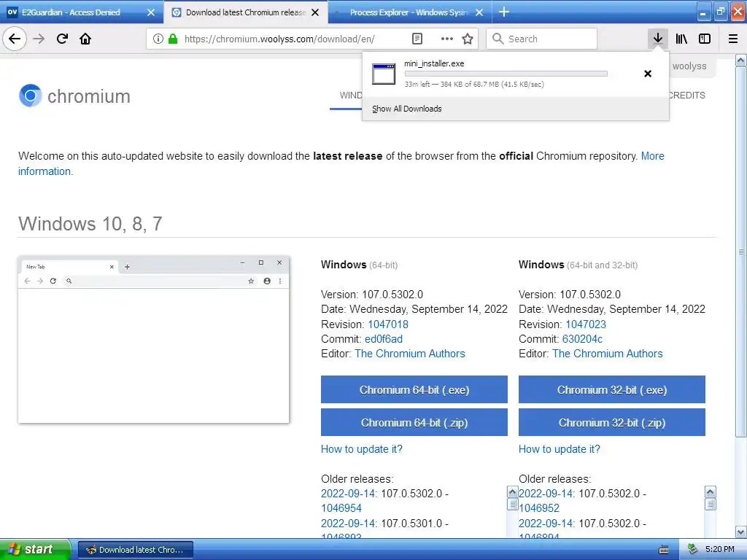
Task: Select the Download latest Chromium tab
Action: (x=246, y=12)
